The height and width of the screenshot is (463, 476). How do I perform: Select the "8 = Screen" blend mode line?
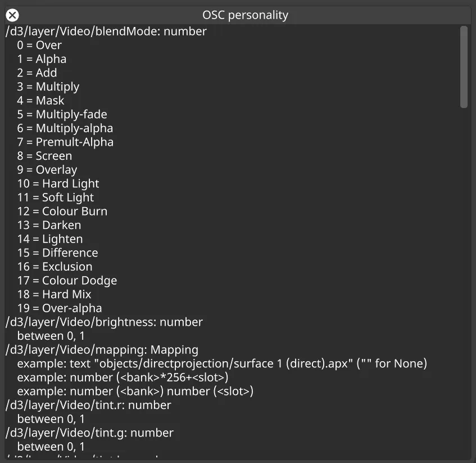pos(44,156)
